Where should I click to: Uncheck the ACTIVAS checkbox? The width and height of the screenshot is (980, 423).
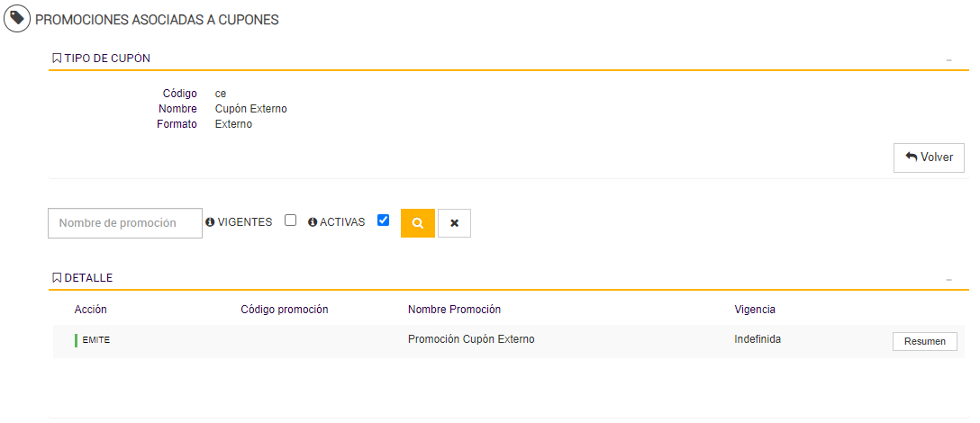coord(383,220)
